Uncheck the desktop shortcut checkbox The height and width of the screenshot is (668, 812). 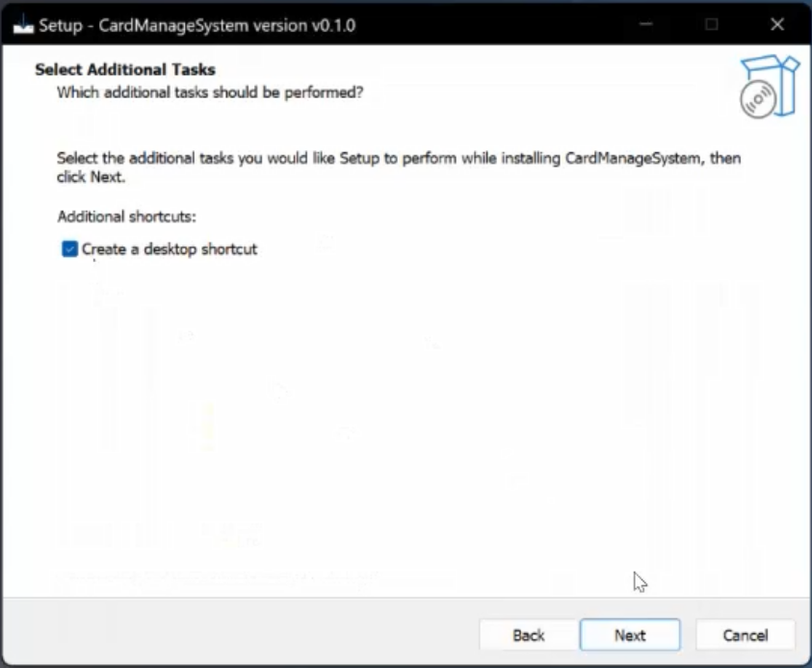coord(69,249)
